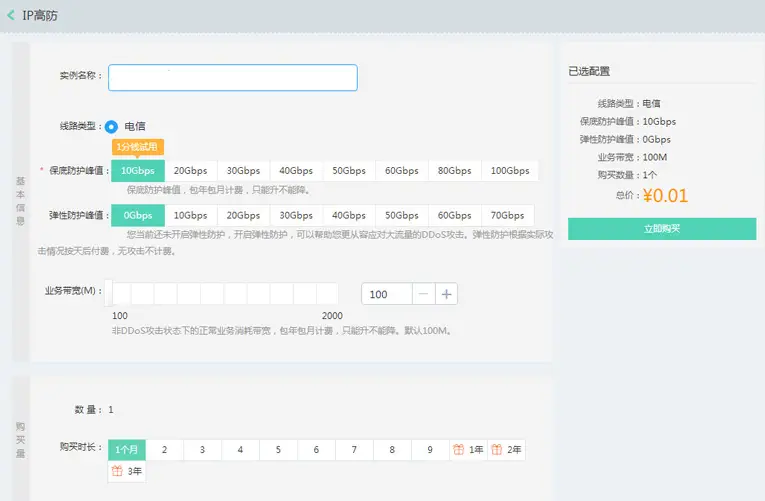Click the business bandwidth slider track
This screenshot has height=501, width=765.
(225, 294)
